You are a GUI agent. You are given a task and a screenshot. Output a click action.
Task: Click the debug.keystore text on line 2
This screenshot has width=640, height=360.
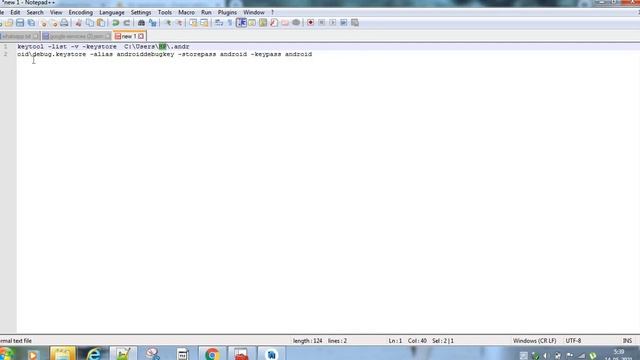[x=59, y=54]
